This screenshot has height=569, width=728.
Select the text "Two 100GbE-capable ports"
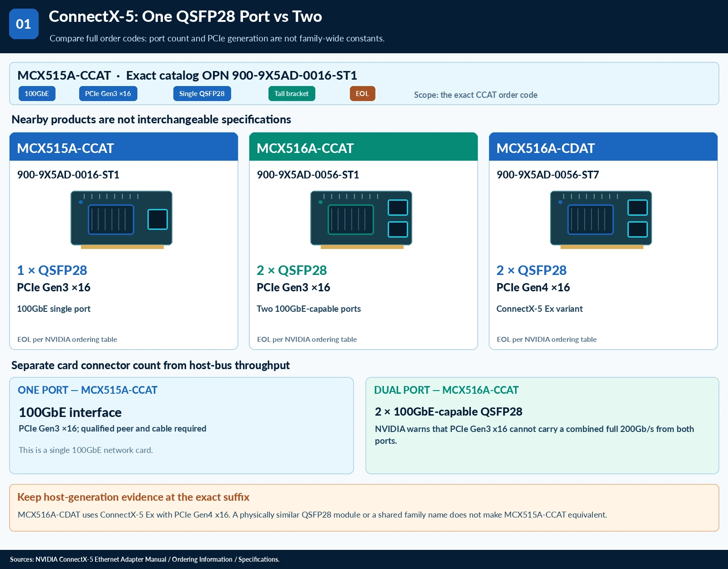tap(308, 309)
